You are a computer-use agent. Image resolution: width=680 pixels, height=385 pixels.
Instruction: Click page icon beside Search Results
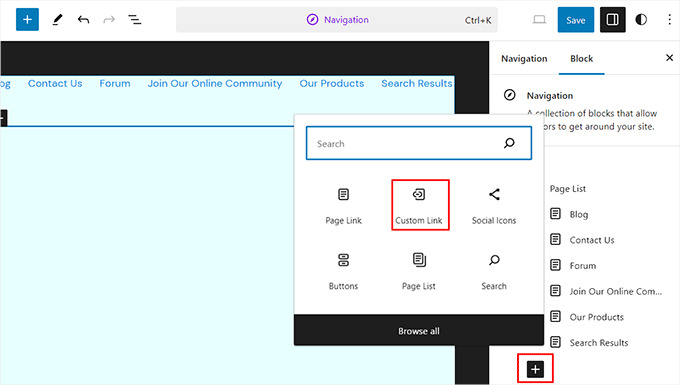[x=555, y=342]
